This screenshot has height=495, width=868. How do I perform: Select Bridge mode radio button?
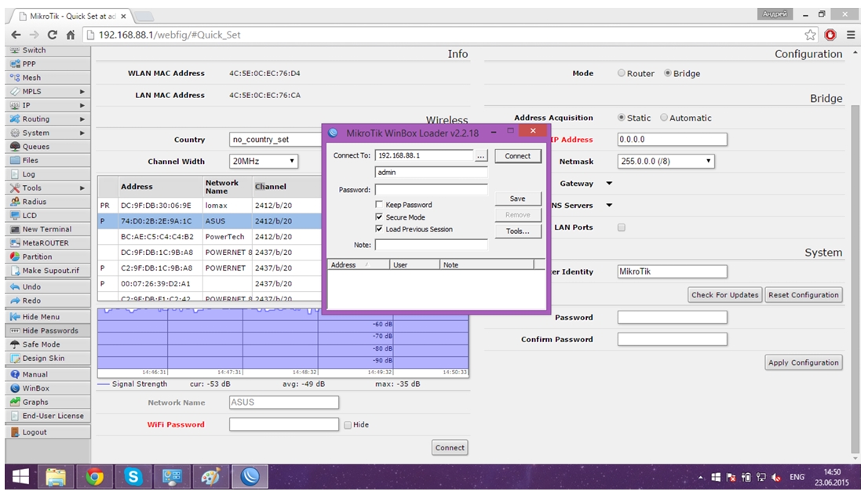coord(668,73)
